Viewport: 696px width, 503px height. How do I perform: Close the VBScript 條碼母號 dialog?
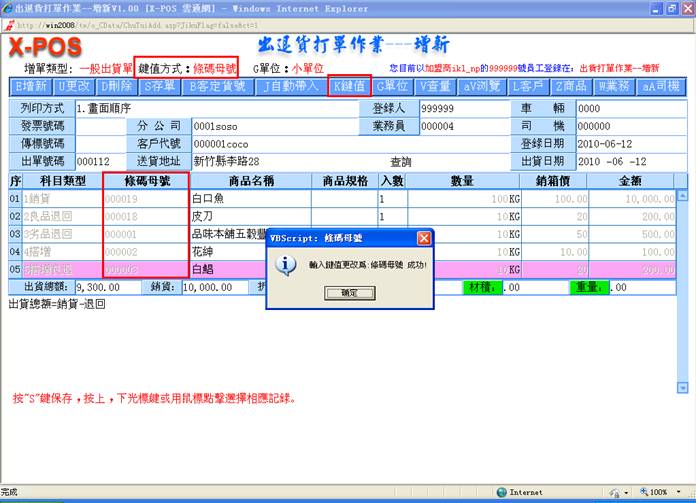[424, 239]
